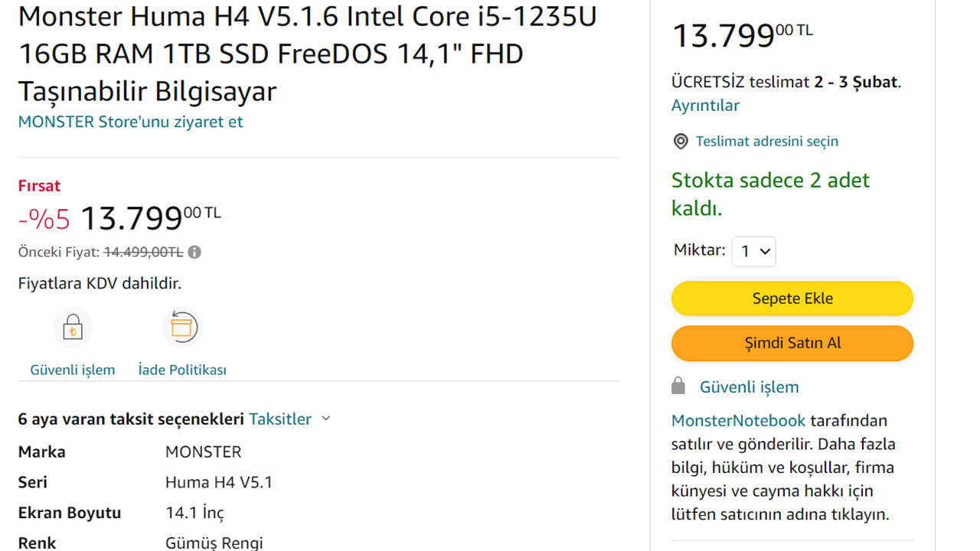The width and height of the screenshot is (980, 551).
Task: Expand the Taksitler installment options
Action: click(x=280, y=419)
